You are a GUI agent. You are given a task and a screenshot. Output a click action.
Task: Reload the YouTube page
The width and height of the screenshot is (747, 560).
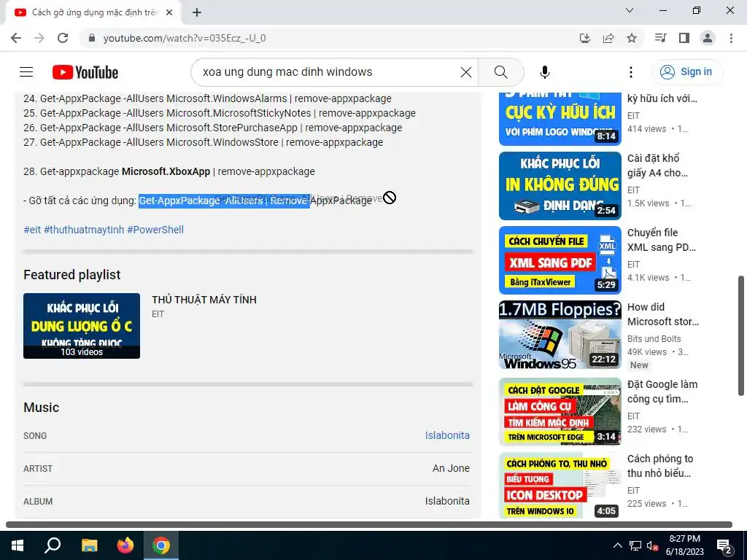click(63, 38)
